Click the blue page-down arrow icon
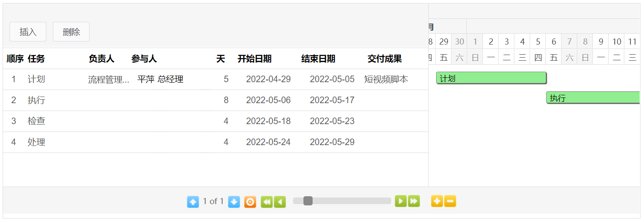The width and height of the screenshot is (644, 222). point(234,201)
